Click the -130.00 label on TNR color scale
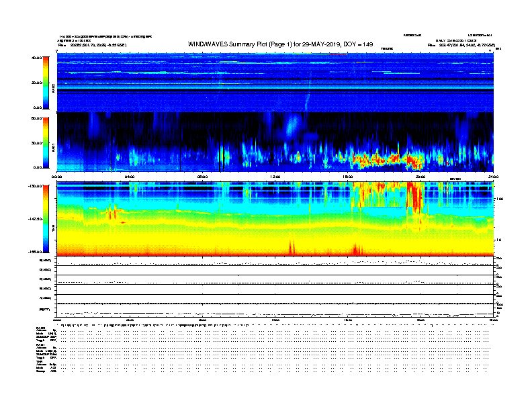532x411 pixels. 36,186
